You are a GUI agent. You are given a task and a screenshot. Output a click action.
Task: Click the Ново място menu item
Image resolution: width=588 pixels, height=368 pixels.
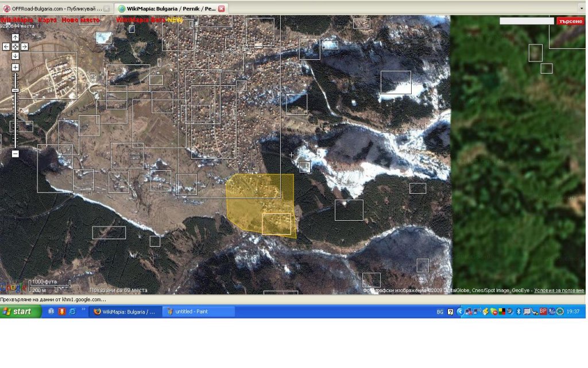point(81,20)
